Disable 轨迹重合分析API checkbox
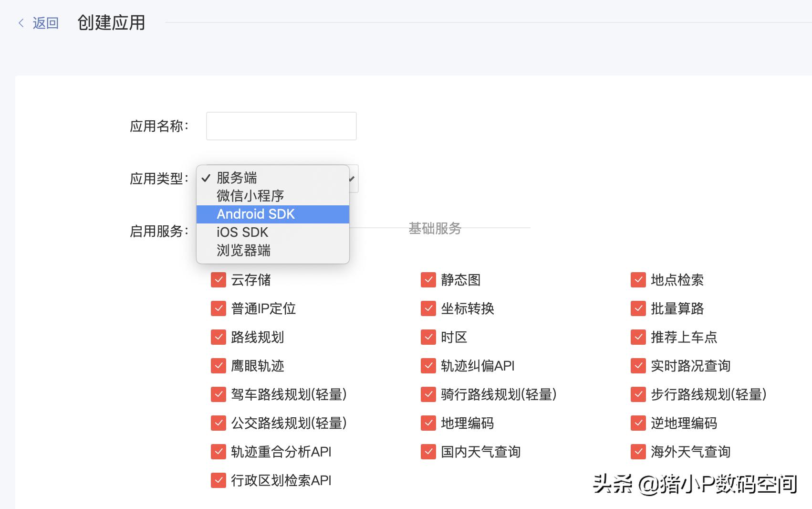This screenshot has width=812, height=509. coord(219,452)
